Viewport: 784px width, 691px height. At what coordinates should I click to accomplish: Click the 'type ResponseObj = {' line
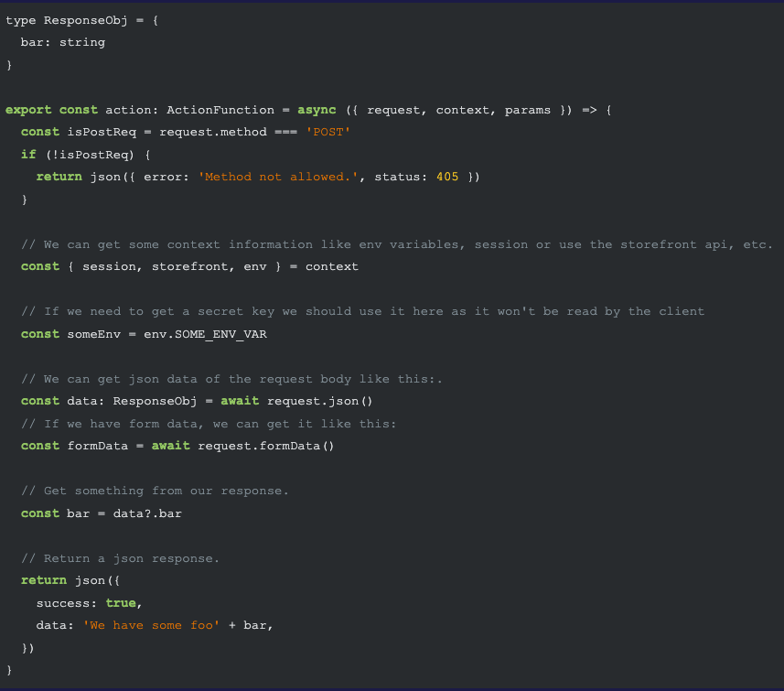point(82,20)
